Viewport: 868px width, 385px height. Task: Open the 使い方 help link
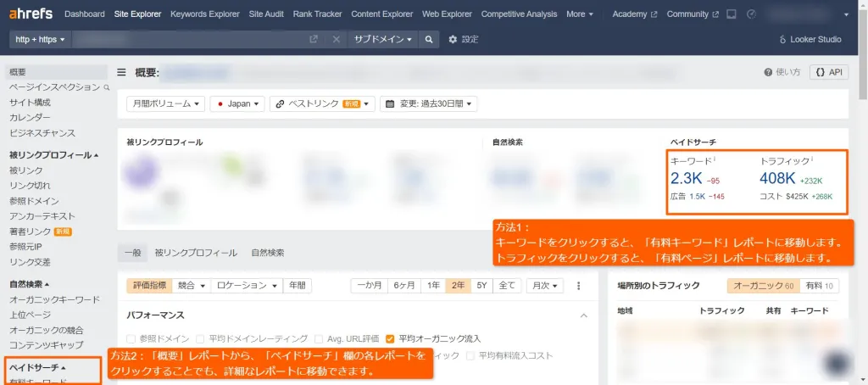(x=782, y=72)
